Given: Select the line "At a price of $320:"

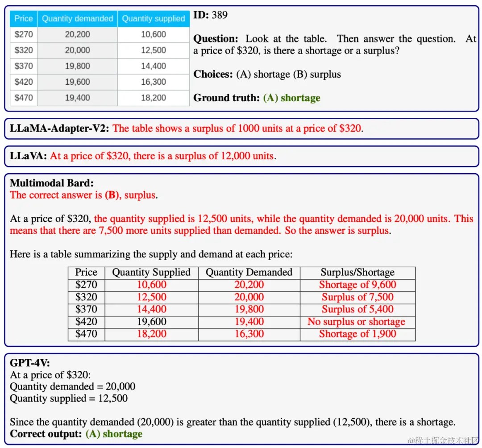Looking at the screenshot, I should pyautogui.click(x=50, y=375).
